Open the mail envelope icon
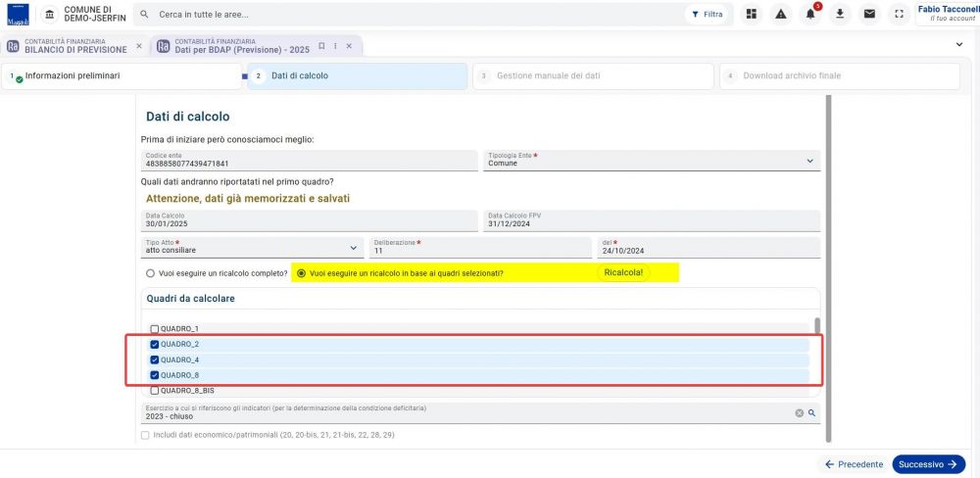This screenshot has height=478, width=980. coord(869,14)
